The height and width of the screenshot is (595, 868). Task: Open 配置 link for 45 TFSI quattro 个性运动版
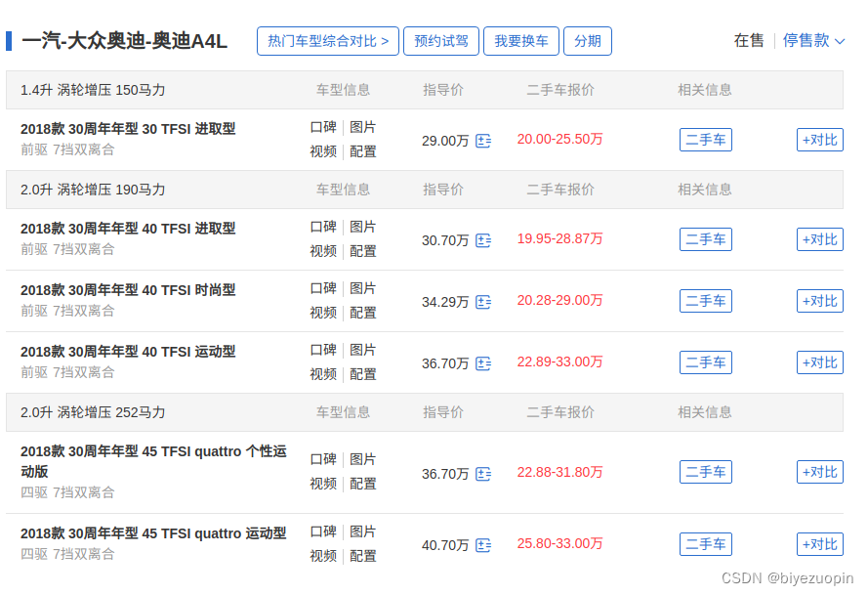coord(362,484)
